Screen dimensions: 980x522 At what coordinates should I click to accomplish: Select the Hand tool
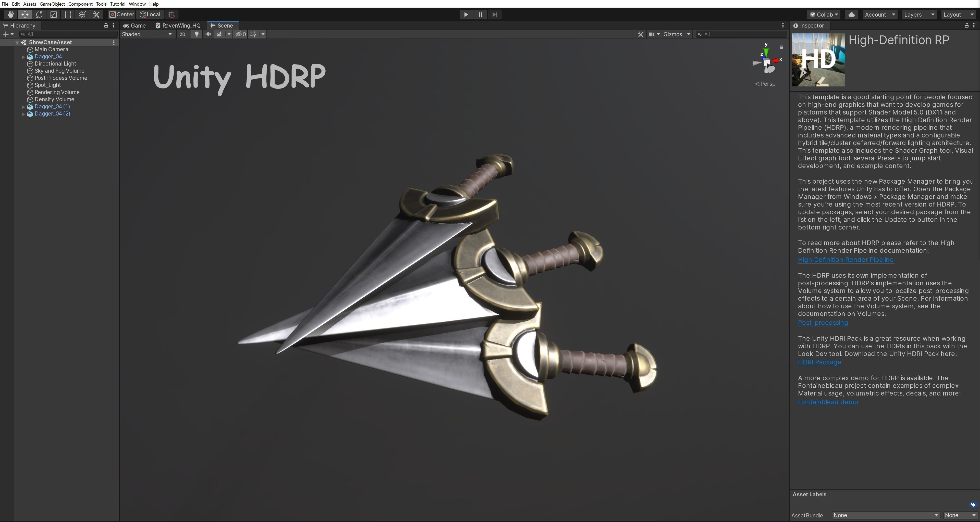pos(10,15)
